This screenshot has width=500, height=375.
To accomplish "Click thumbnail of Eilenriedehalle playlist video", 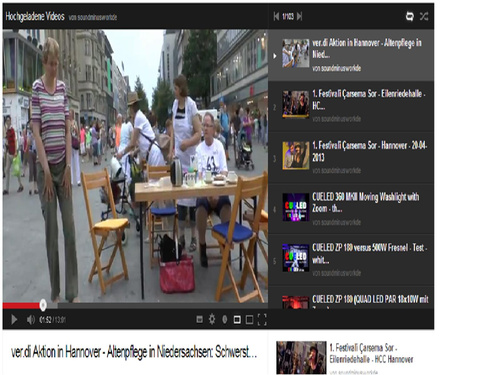I will tap(296, 105).
